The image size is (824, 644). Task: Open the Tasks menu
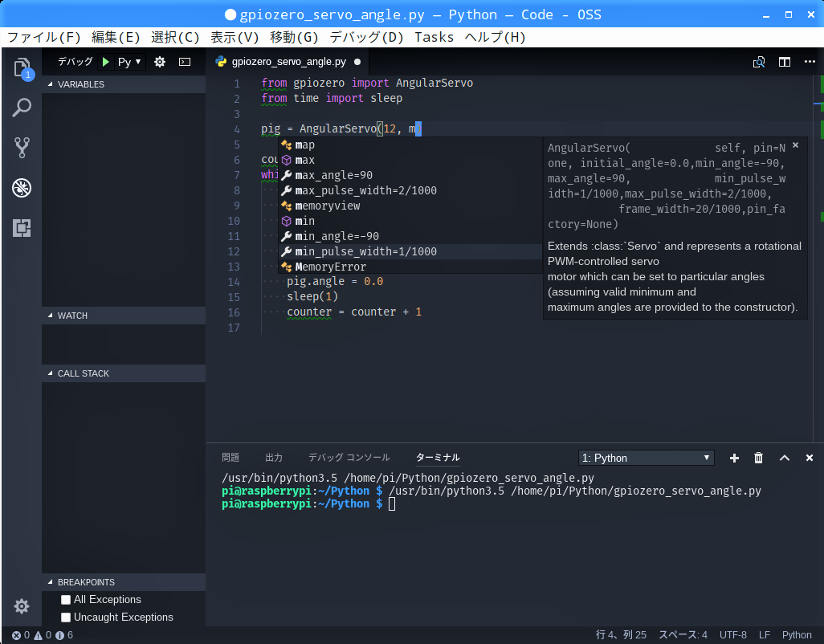click(434, 37)
